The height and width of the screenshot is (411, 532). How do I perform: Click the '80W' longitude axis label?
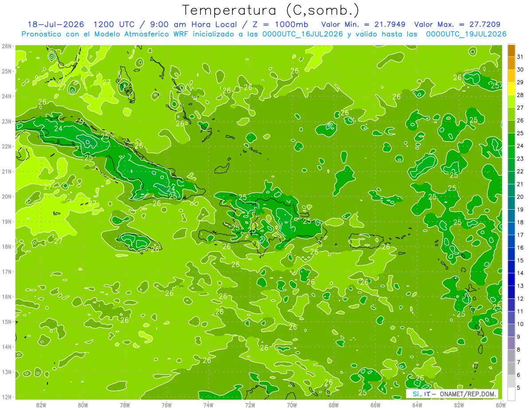83,405
